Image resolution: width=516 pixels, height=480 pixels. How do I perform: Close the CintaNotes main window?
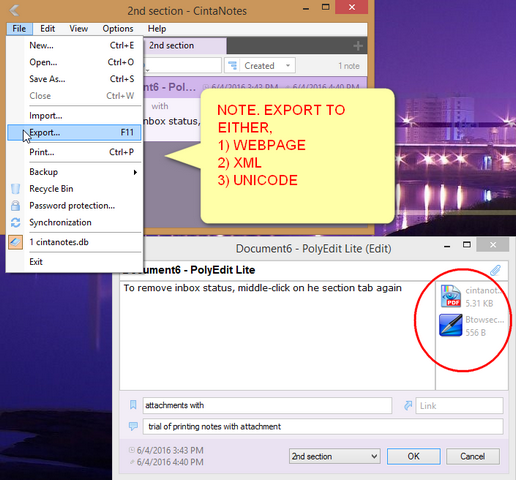(x=352, y=7)
